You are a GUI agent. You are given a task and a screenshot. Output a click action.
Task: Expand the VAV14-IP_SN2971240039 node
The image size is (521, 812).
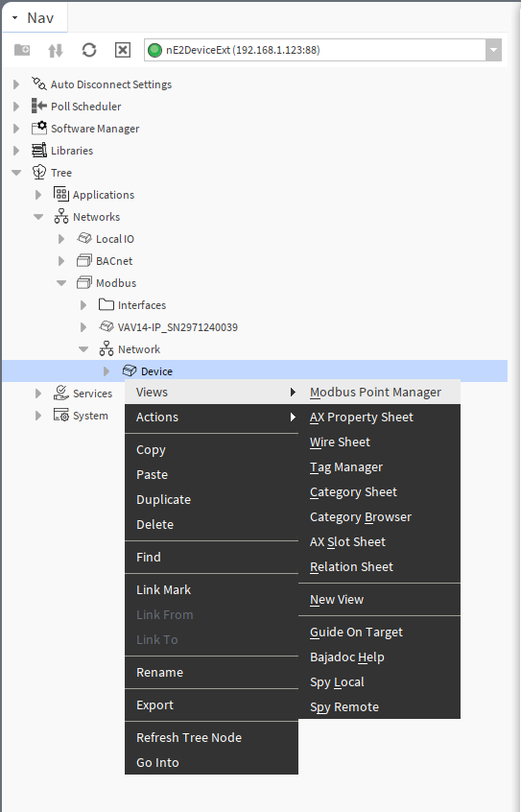[x=83, y=327]
